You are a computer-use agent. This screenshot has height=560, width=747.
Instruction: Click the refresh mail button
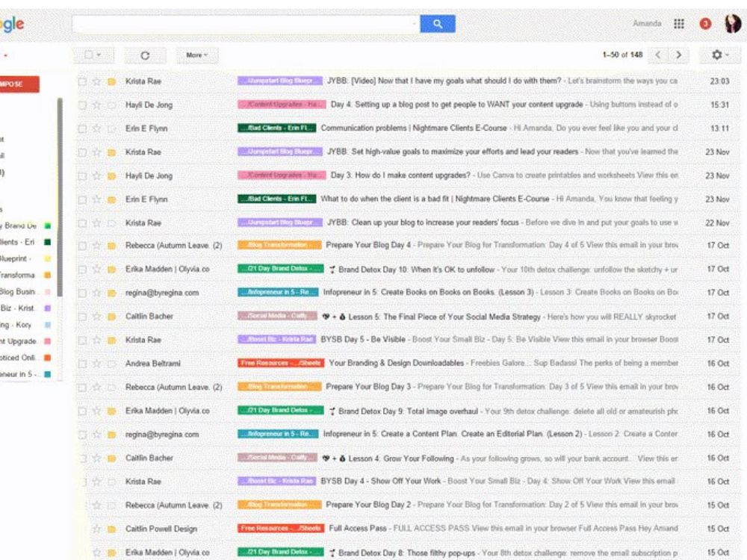[146, 55]
